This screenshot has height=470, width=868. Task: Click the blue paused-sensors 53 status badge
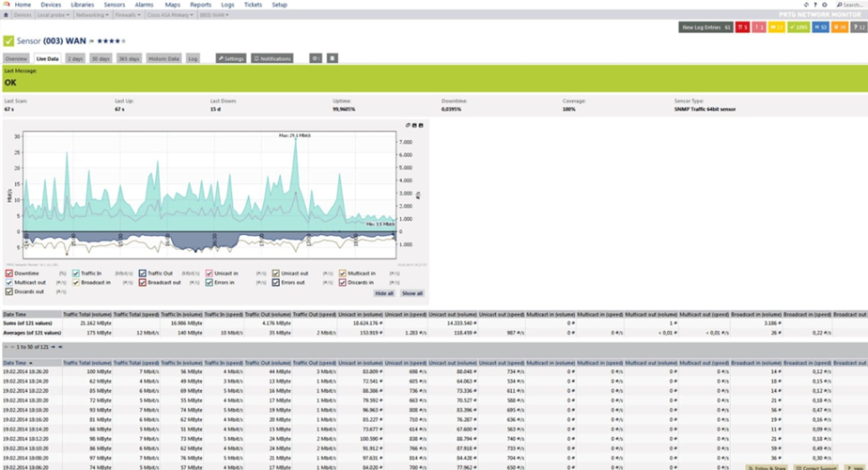820,27
